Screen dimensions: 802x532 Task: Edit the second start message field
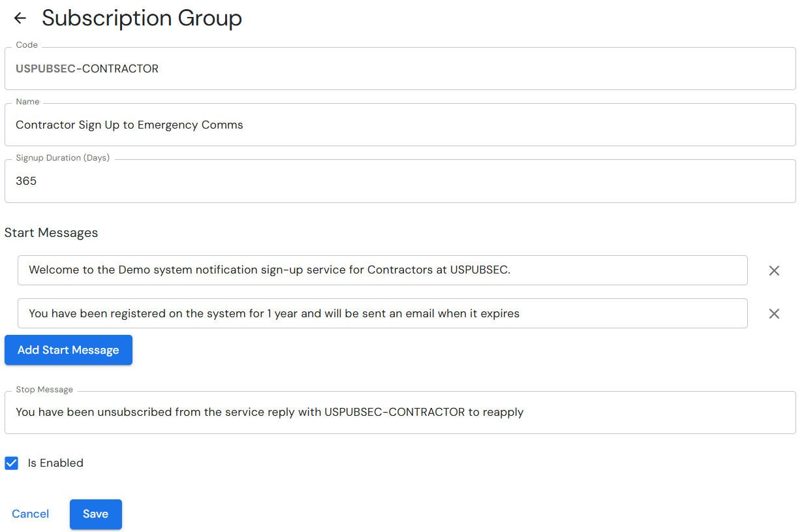coord(382,313)
